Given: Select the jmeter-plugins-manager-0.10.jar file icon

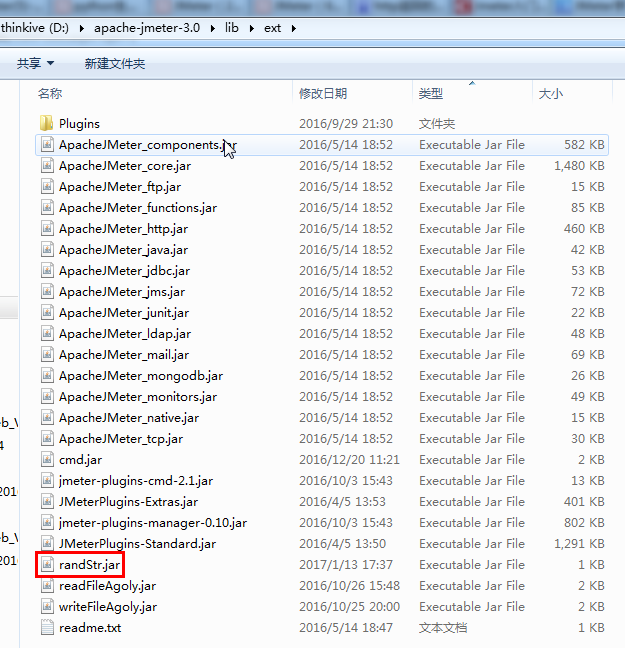Looking at the screenshot, I should (48, 522).
